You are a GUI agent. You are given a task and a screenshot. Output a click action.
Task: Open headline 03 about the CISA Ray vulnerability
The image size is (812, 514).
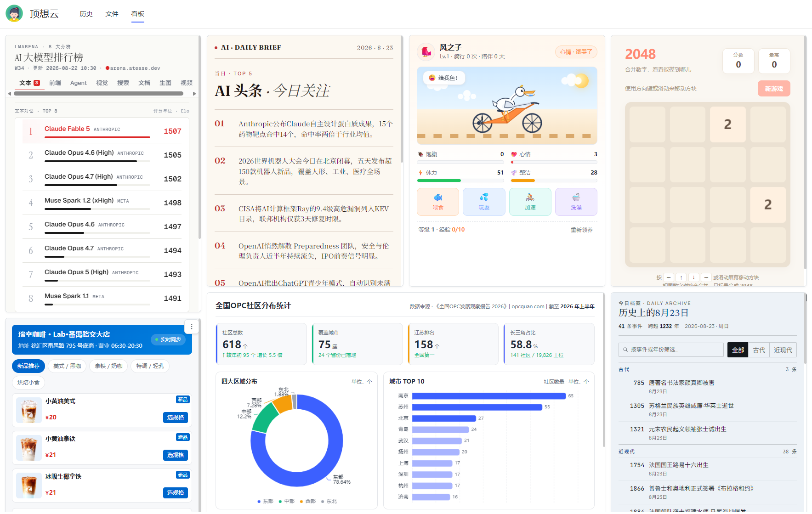pos(304,214)
